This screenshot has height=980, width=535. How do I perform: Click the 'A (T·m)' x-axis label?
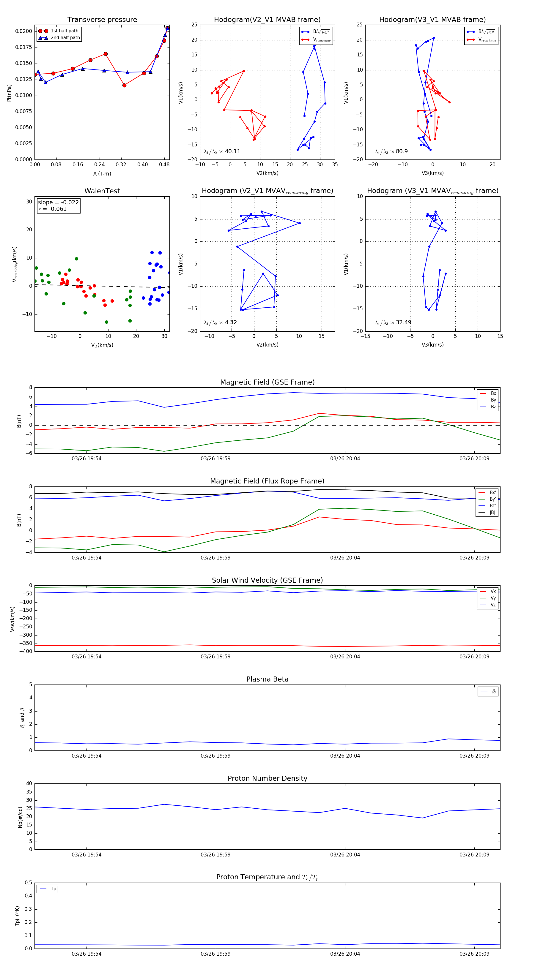click(x=102, y=174)
